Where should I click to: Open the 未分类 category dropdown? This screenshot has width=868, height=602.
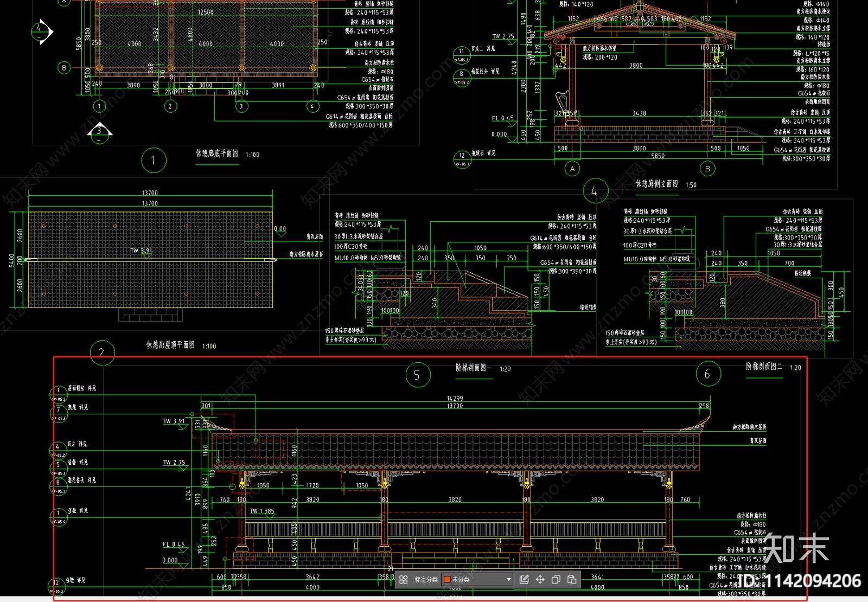pos(477,580)
